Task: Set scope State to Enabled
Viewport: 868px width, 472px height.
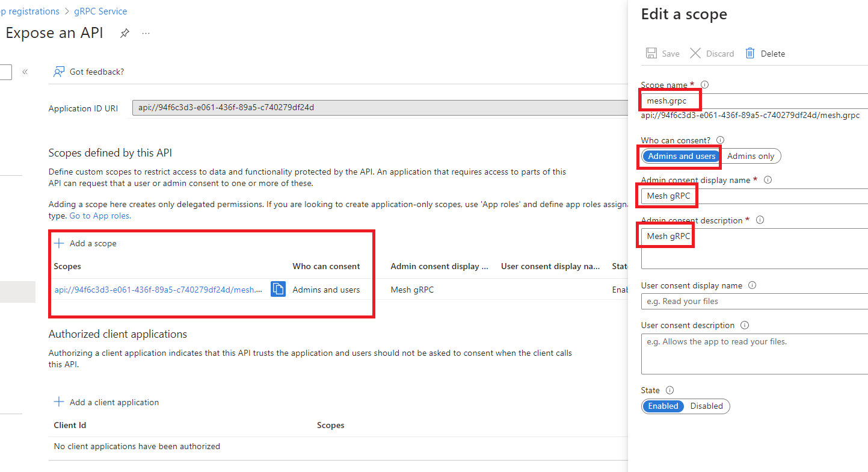Action: [663, 406]
